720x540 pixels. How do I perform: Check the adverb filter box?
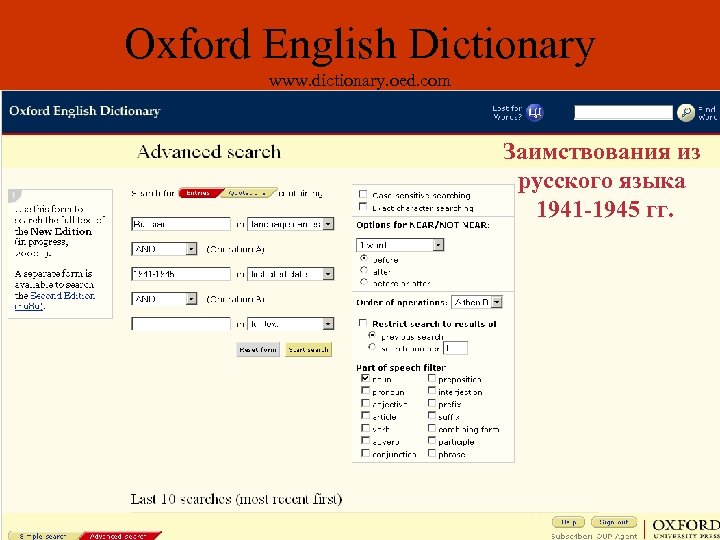pos(365,441)
